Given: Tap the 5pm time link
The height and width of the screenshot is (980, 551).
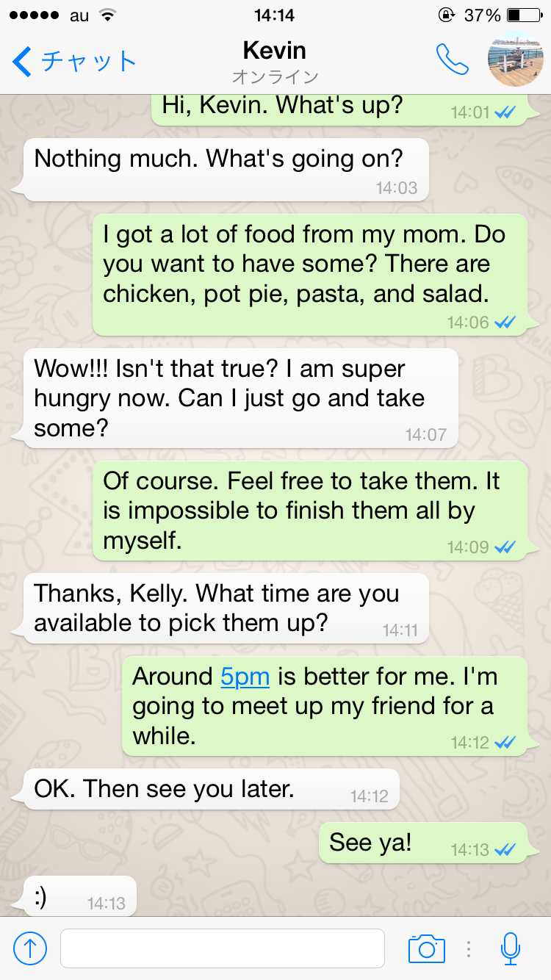Looking at the screenshot, I should point(245,677).
